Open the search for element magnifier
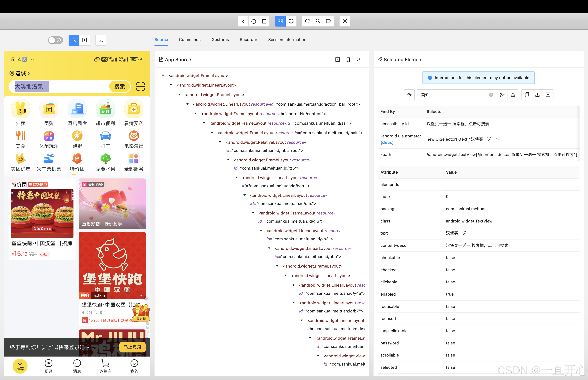This screenshot has height=380, width=588. (x=318, y=21)
